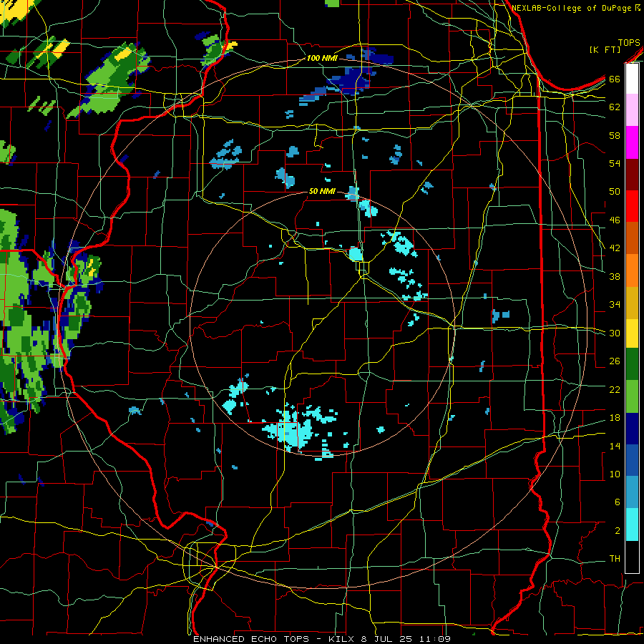Pick the dark orange legend swatch
The height and width of the screenshot is (644, 644).
pos(632,238)
